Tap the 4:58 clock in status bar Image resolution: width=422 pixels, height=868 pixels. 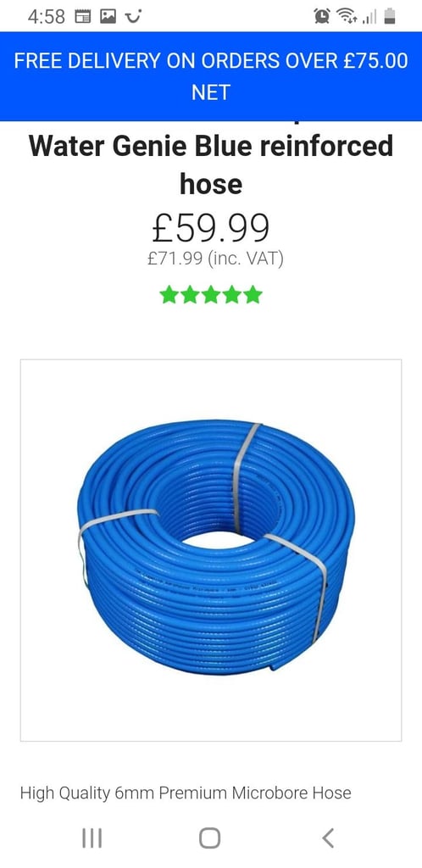coord(47,17)
